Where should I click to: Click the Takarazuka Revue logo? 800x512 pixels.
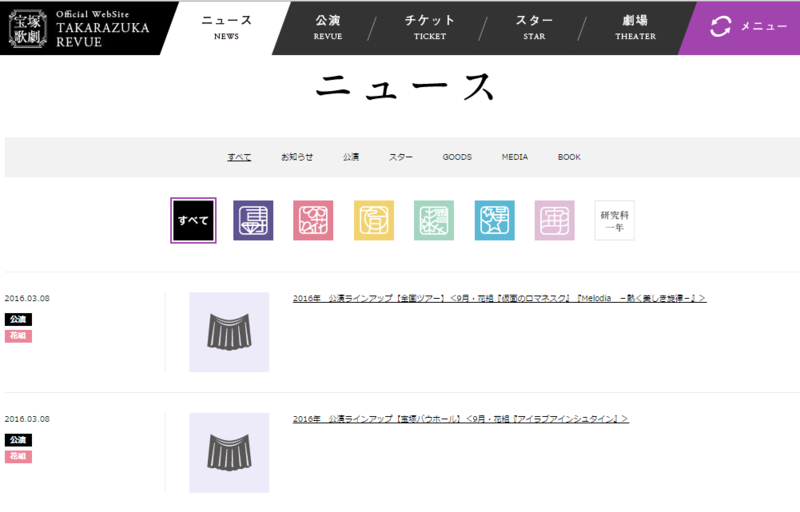tap(79, 29)
